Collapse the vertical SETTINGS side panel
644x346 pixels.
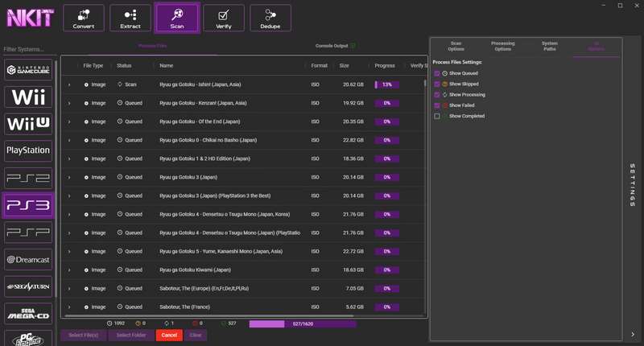(633, 185)
